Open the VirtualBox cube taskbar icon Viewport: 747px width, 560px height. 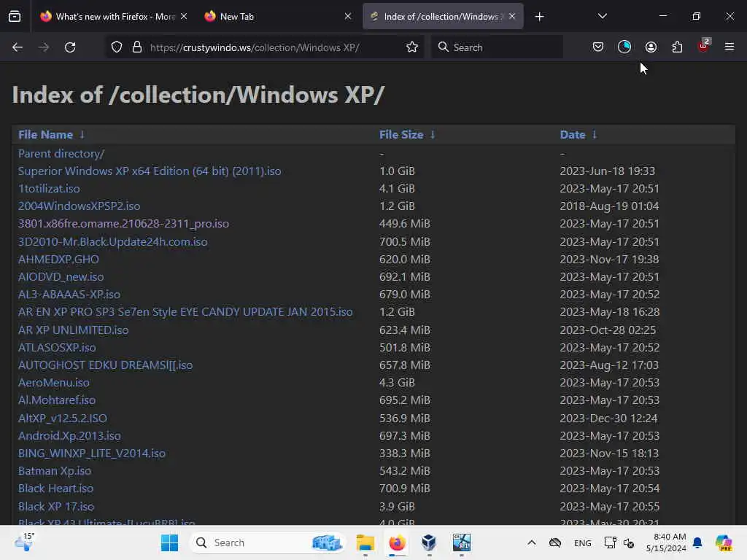429,542
